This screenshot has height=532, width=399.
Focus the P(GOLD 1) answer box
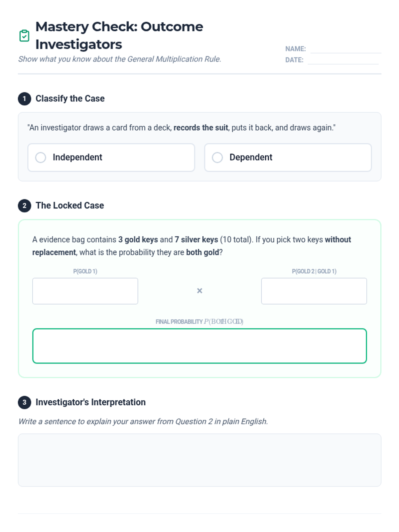coord(85,291)
